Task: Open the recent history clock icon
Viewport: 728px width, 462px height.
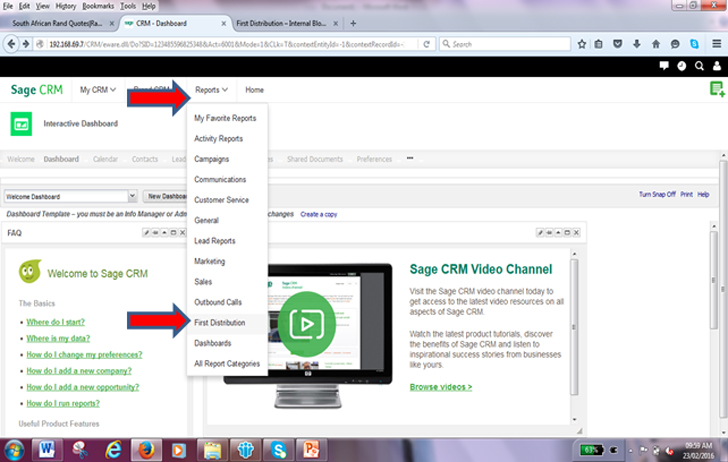Action: pyautogui.click(x=682, y=66)
